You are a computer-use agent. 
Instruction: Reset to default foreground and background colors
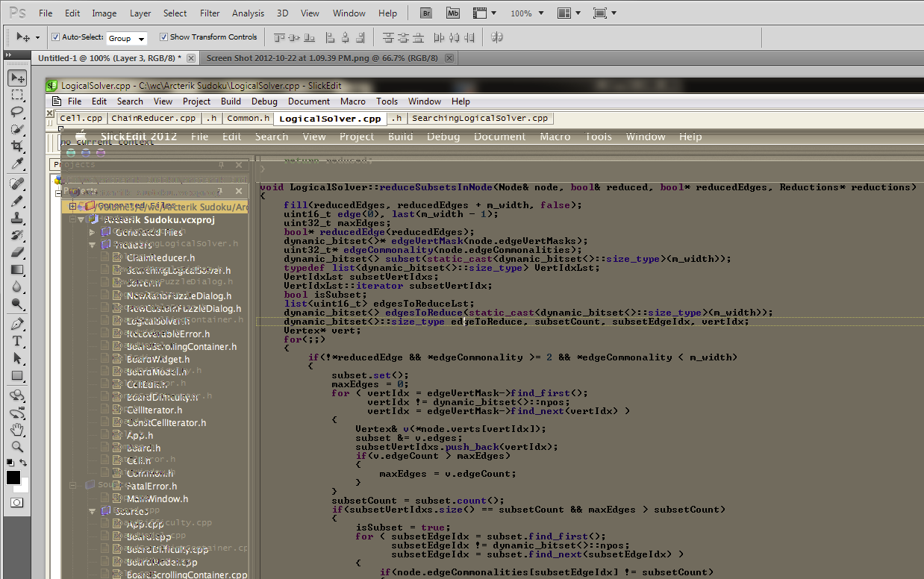point(10,463)
